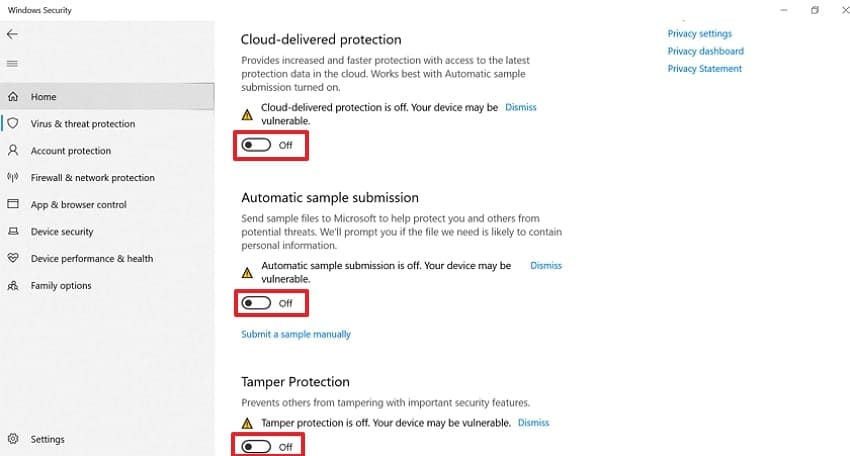Dismiss the Automatic sample submission warning
This screenshot has height=456, width=850.
coord(546,266)
